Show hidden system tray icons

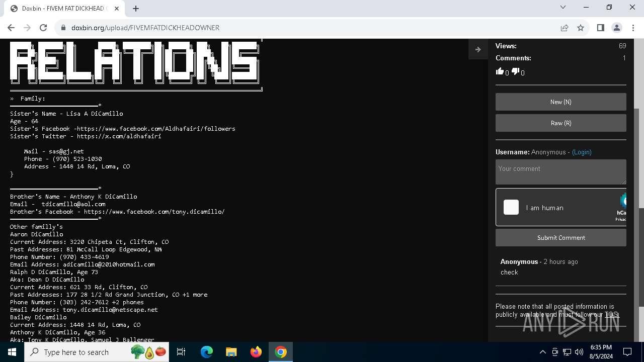click(x=542, y=352)
